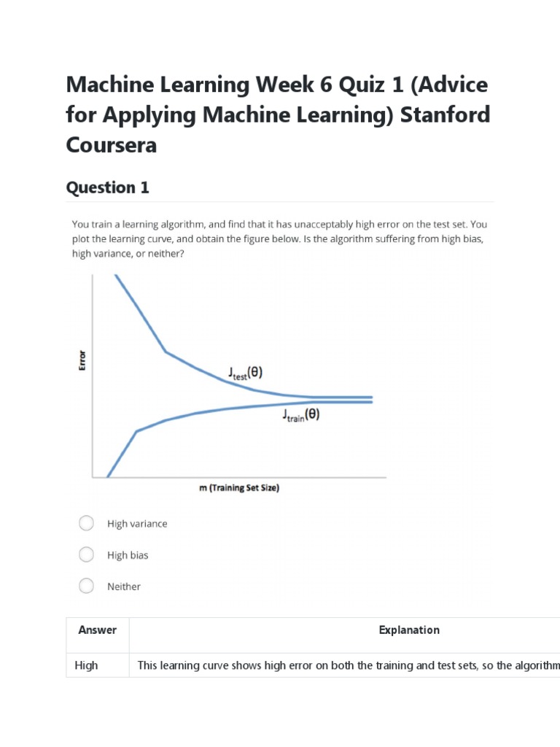The image size is (560, 747).
Task: Select the "High variance" radio button
Action: point(86,523)
